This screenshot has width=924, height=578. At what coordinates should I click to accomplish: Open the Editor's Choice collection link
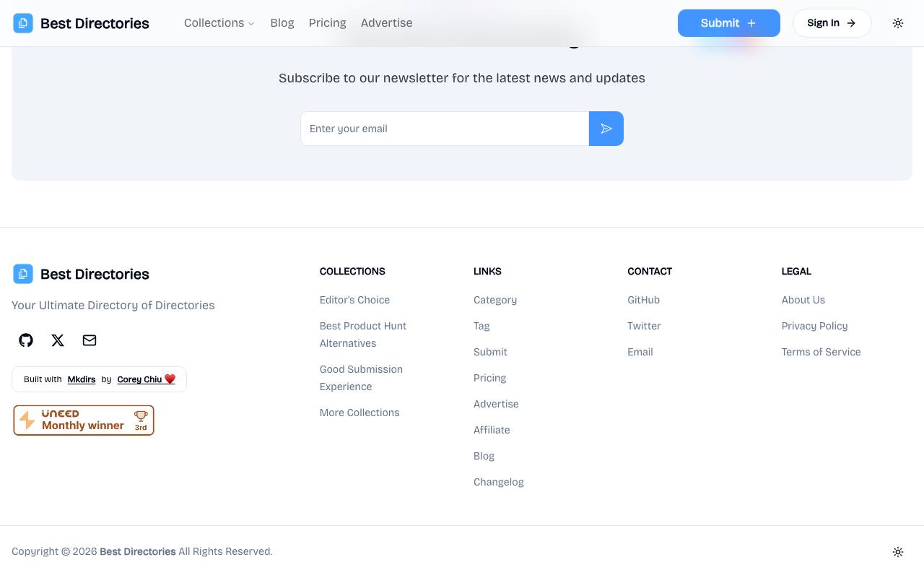pyautogui.click(x=354, y=300)
